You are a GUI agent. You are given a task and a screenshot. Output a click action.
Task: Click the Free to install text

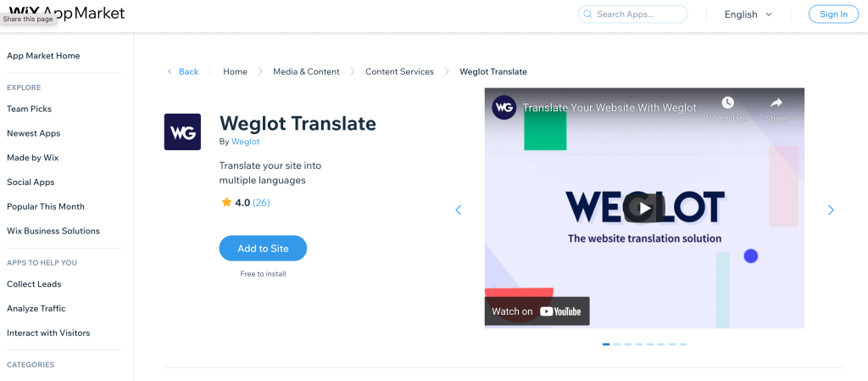click(263, 273)
